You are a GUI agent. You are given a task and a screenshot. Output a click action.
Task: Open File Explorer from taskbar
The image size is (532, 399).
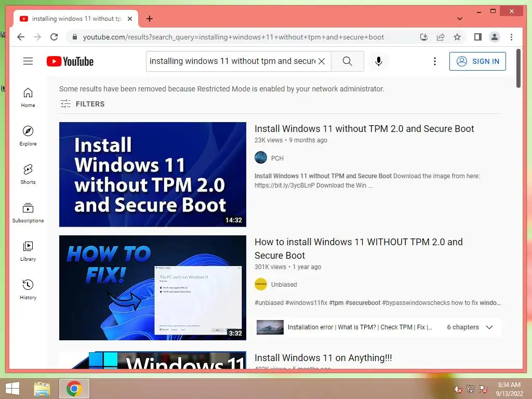click(42, 389)
